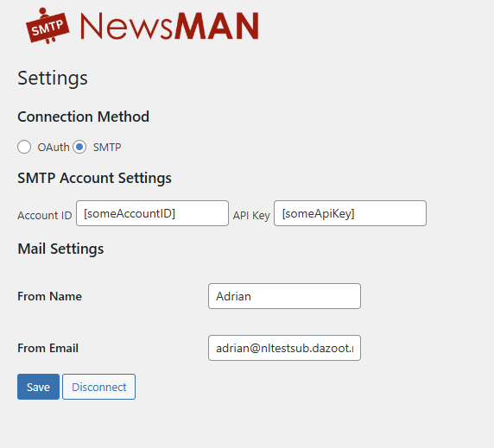Click the OAuth label text

(x=54, y=147)
